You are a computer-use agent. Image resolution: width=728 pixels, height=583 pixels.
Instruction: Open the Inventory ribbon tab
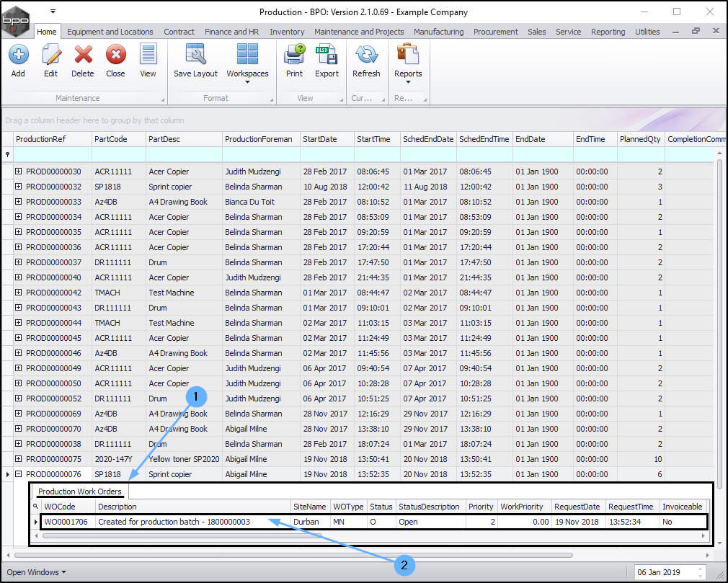coord(287,32)
